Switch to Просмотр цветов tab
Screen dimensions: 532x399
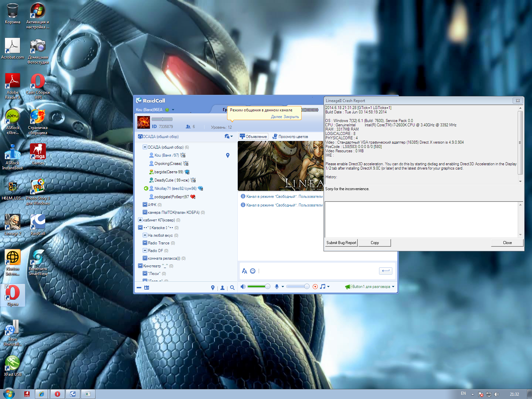pos(290,137)
